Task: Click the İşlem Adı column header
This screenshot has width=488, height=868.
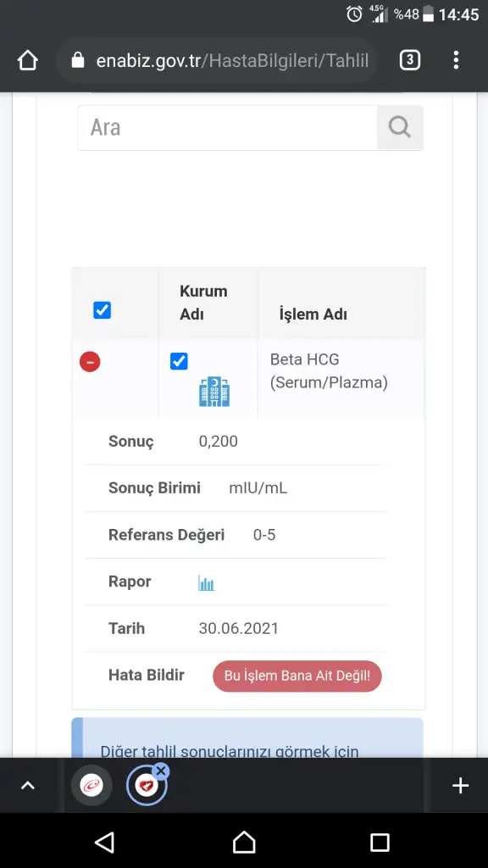Action: tap(313, 314)
